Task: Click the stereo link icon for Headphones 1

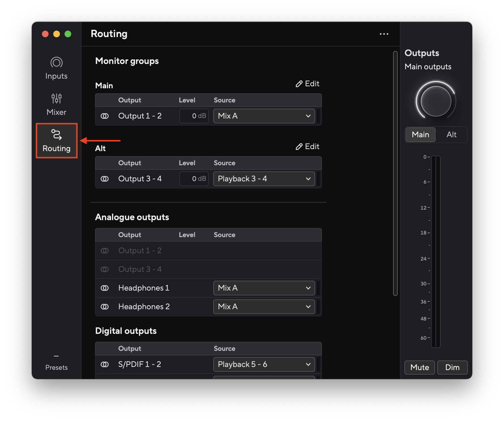Action: point(105,288)
